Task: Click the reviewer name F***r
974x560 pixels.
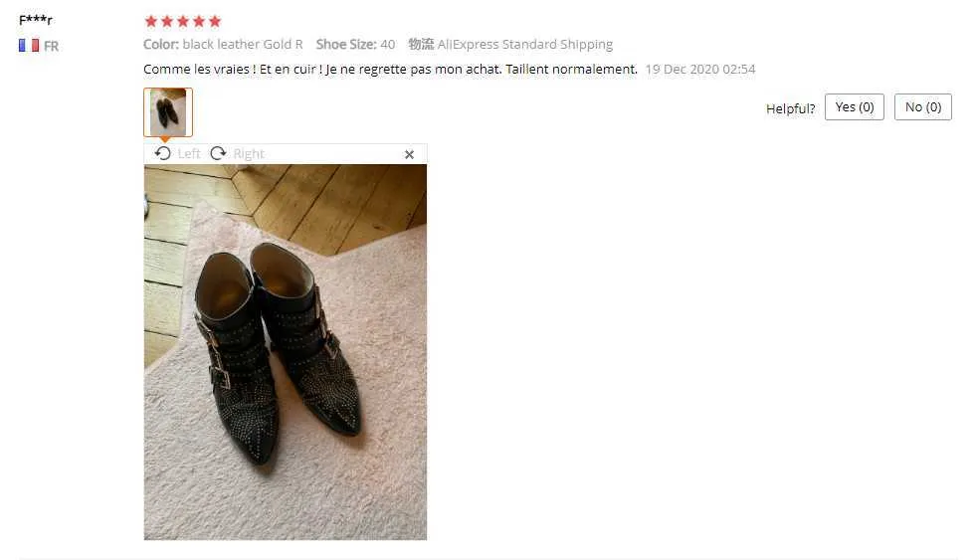Action: [36, 19]
